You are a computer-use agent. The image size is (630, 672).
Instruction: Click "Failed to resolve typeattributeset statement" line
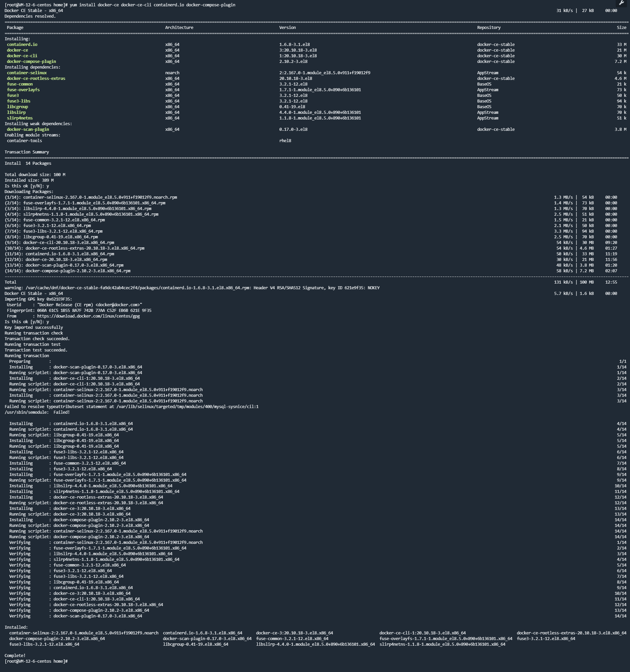coord(132,407)
